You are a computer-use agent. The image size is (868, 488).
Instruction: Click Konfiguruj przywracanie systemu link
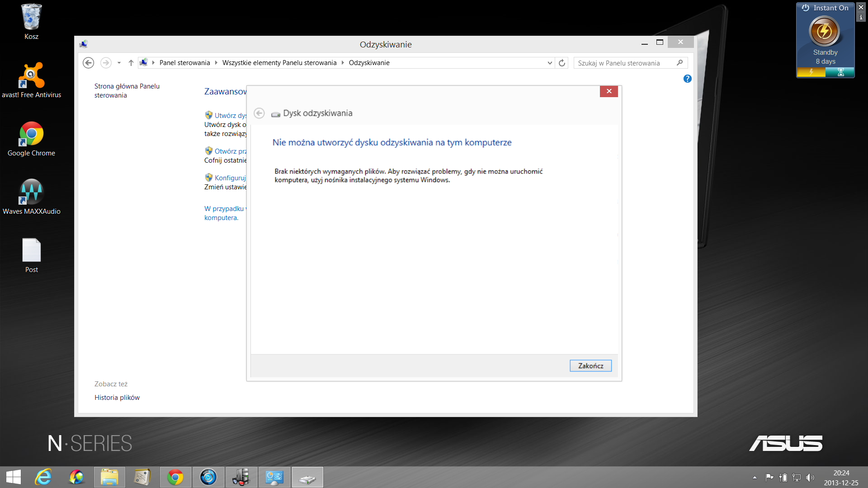(231, 178)
